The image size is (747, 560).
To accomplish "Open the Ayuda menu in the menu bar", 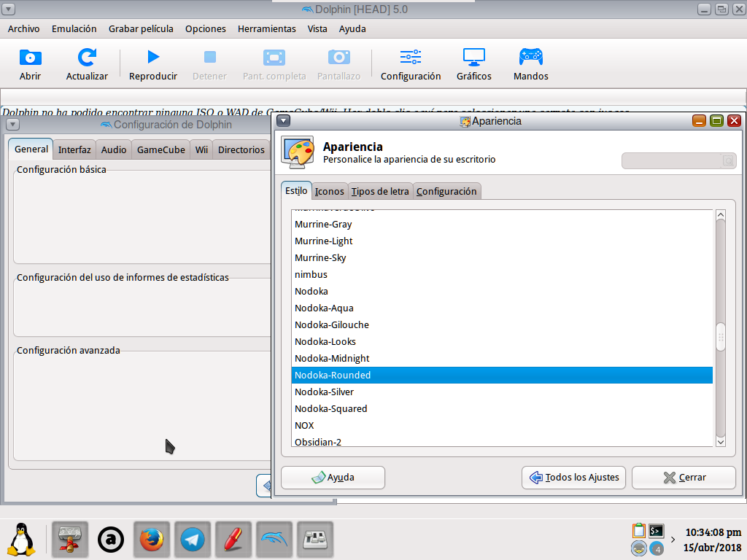I will pos(352,29).
